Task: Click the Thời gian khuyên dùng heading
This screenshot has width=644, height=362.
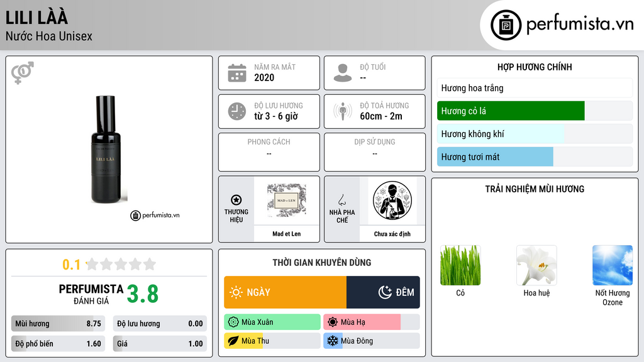Action: [x=322, y=263]
